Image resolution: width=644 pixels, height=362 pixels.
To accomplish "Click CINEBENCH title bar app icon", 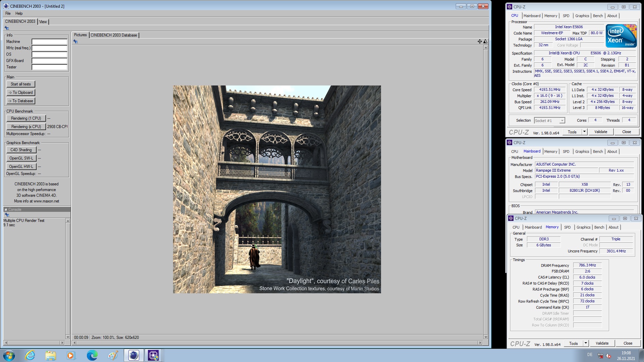I will pyautogui.click(x=6, y=6).
